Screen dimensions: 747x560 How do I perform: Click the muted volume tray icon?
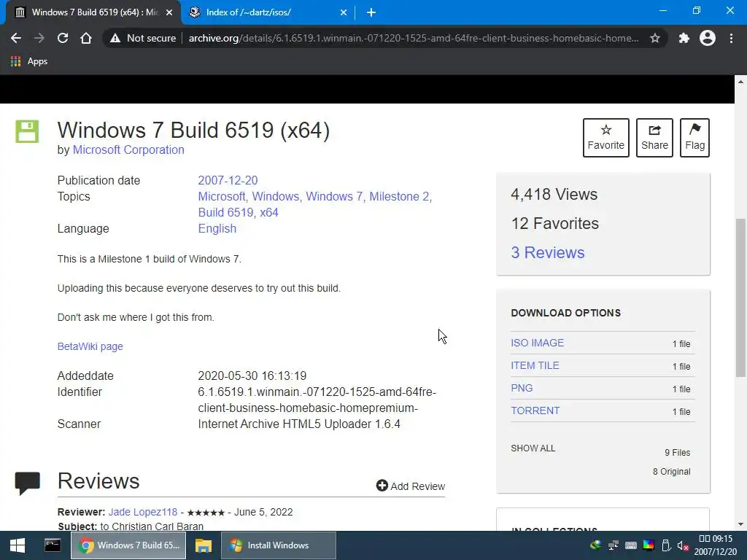(x=683, y=545)
